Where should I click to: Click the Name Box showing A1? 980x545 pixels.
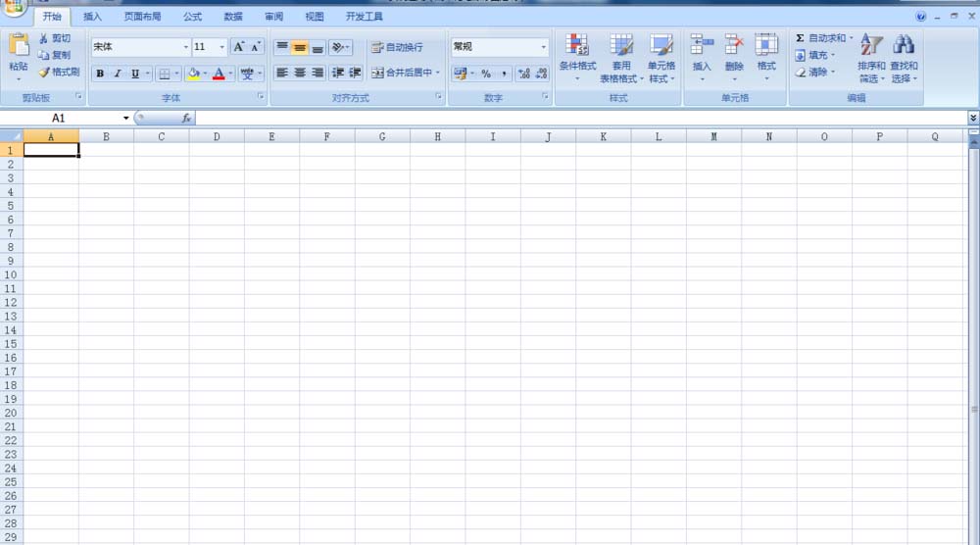[61, 119]
